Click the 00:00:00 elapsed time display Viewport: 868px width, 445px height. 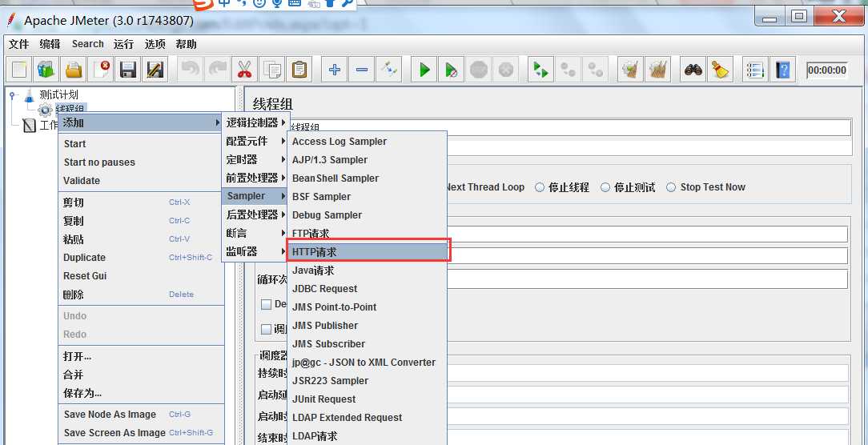pyautogui.click(x=826, y=70)
